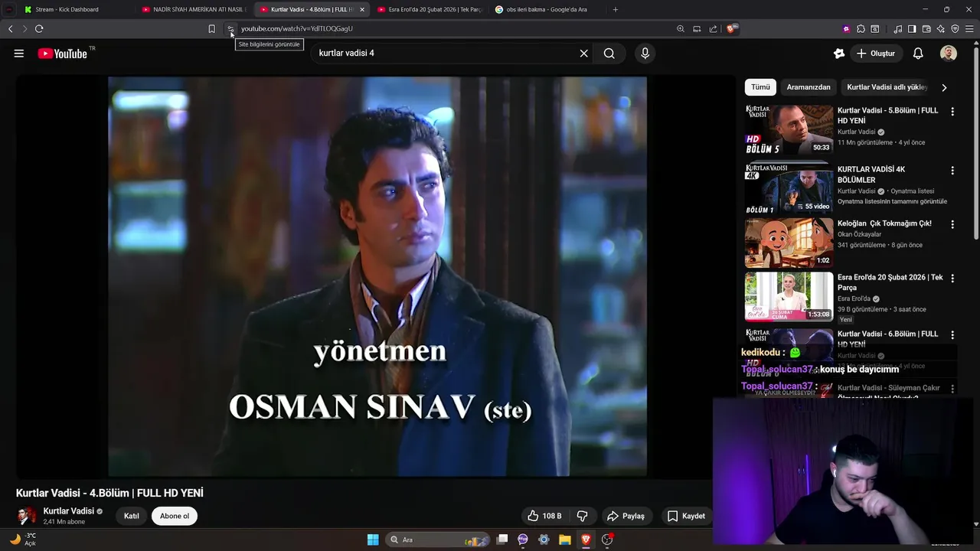
Task: Select Kurtlar Vadisi adlı yükleyen chip
Action: pos(887,87)
